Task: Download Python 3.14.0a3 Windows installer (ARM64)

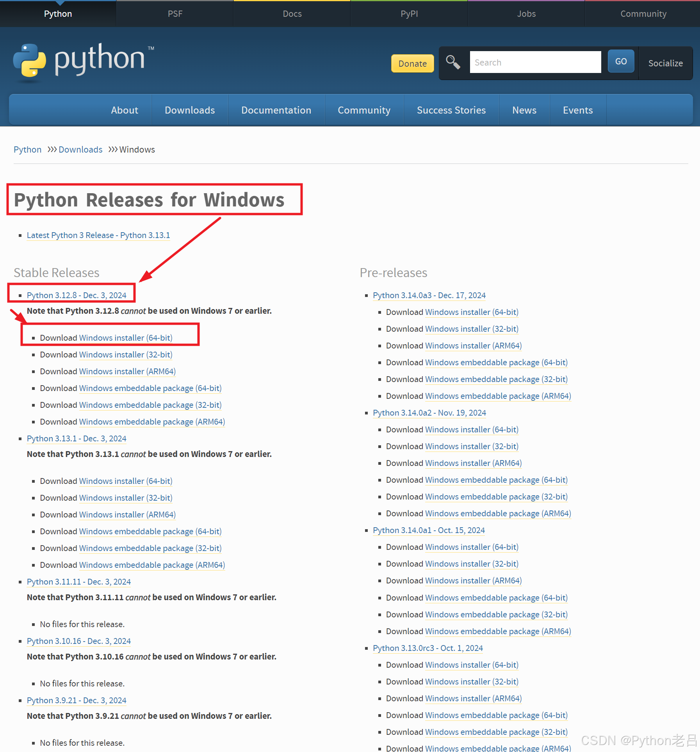Action: (473, 346)
